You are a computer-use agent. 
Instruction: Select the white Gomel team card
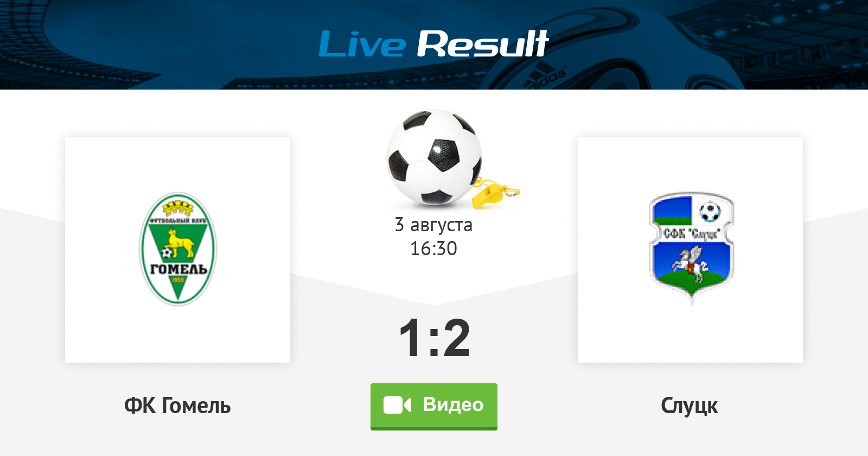(x=177, y=250)
